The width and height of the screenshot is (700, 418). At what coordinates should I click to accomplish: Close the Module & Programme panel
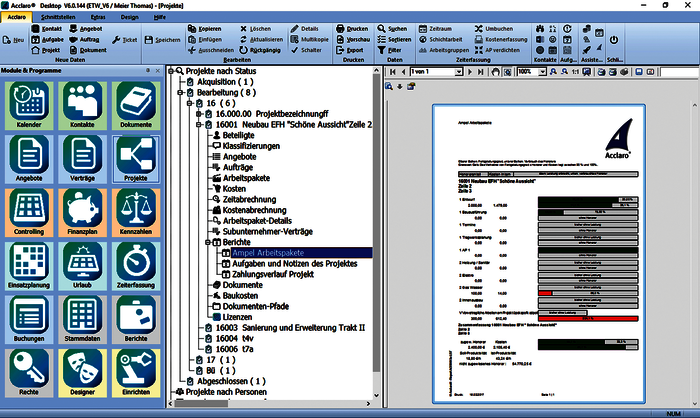(158, 71)
